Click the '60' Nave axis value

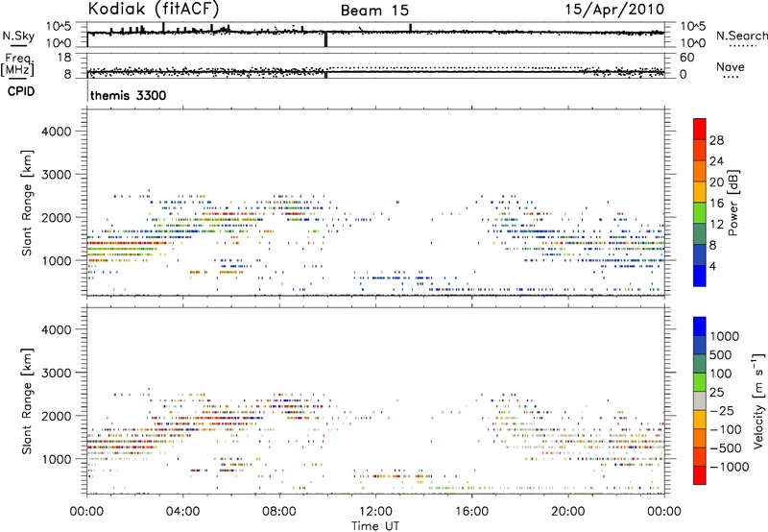[x=686, y=58]
